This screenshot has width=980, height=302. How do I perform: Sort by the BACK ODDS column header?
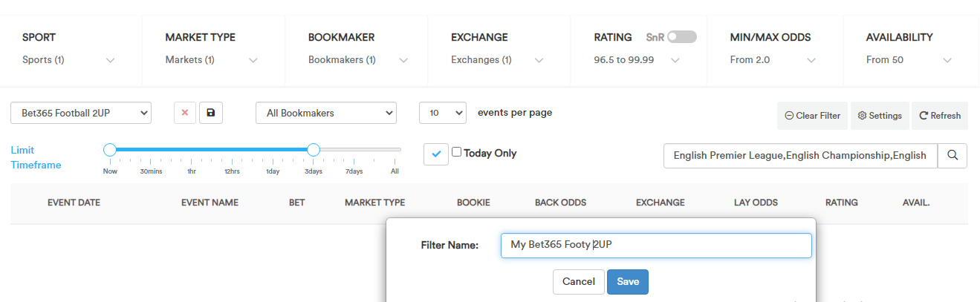tap(560, 203)
